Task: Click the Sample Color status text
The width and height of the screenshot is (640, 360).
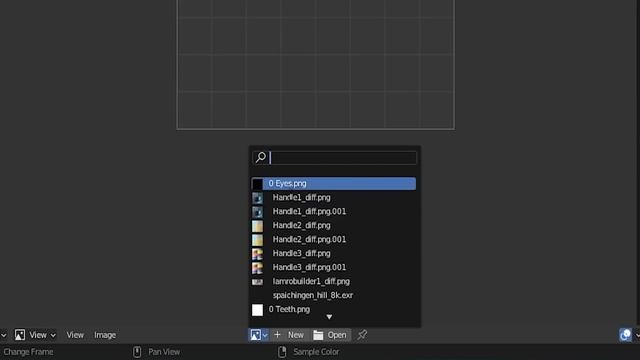Action: point(316,352)
